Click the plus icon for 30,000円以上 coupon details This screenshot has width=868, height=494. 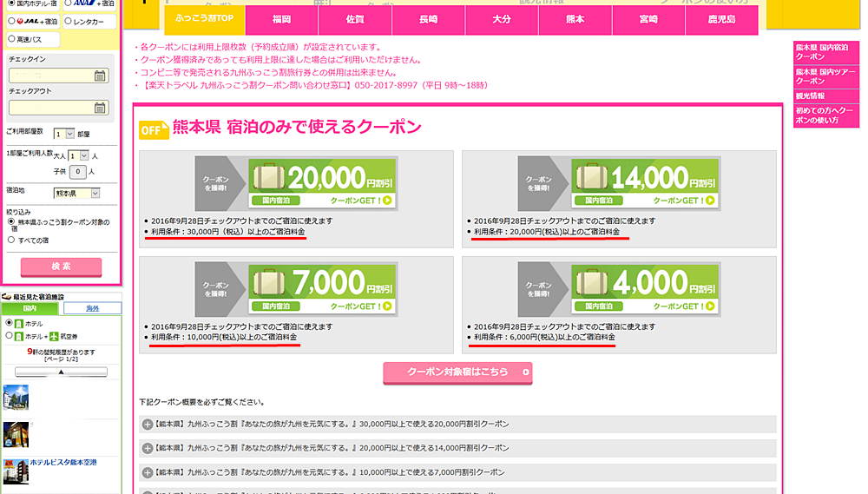click(146, 425)
